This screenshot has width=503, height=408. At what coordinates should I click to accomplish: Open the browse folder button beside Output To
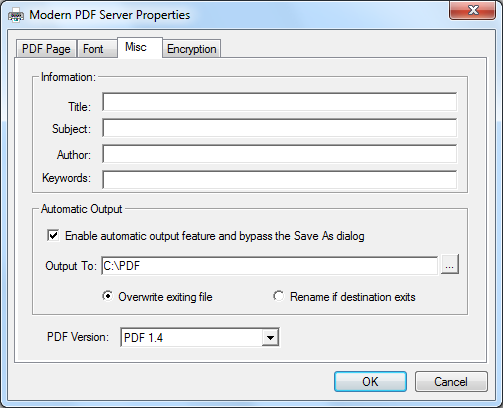coord(450,265)
